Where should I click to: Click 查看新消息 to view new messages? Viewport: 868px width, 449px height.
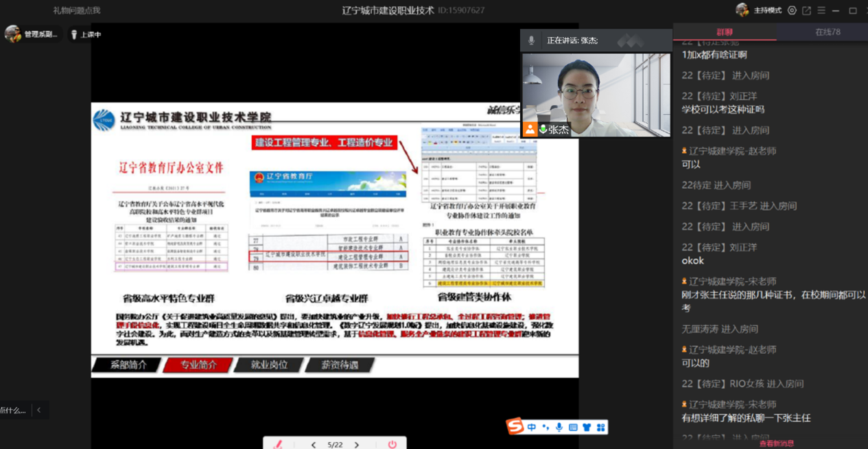(776, 444)
